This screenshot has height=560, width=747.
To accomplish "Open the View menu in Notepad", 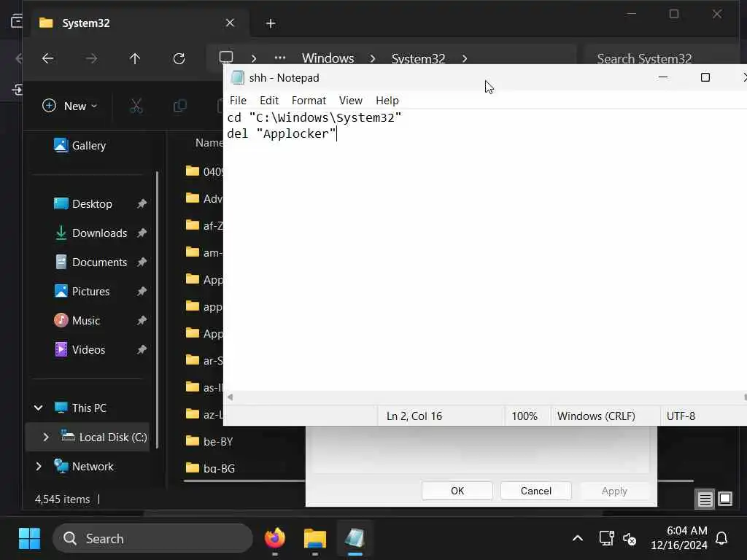I will coord(351,101).
